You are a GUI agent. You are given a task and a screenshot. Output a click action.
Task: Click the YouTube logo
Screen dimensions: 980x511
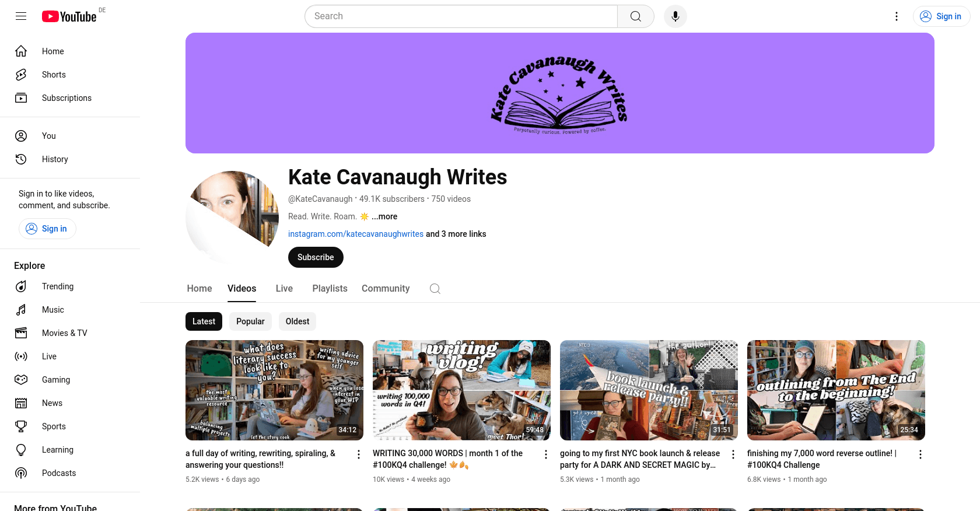(69, 16)
